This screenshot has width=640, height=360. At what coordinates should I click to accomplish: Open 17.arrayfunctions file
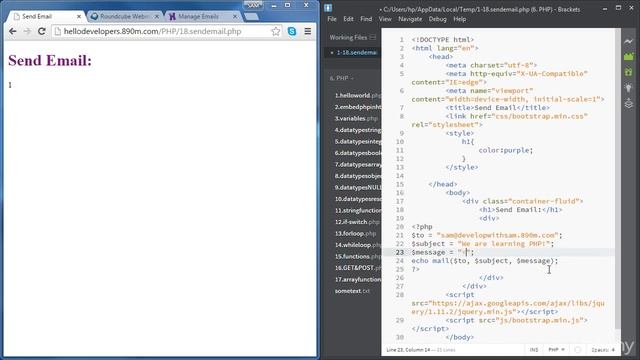click(358, 280)
